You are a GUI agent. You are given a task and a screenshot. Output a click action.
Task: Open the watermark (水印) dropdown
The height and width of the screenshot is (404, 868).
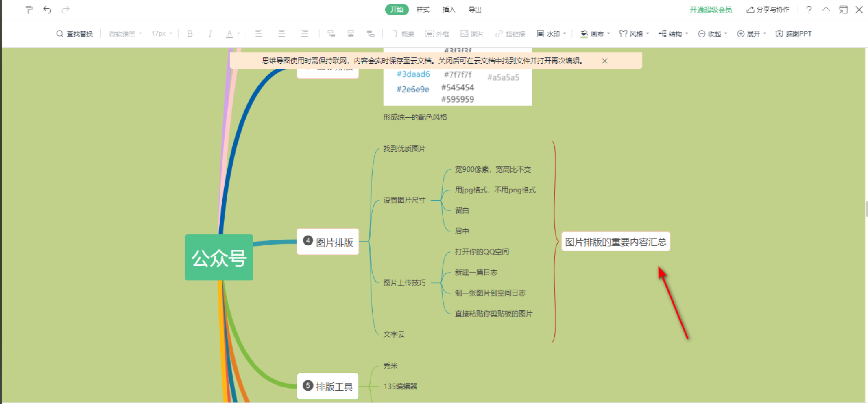click(x=552, y=34)
